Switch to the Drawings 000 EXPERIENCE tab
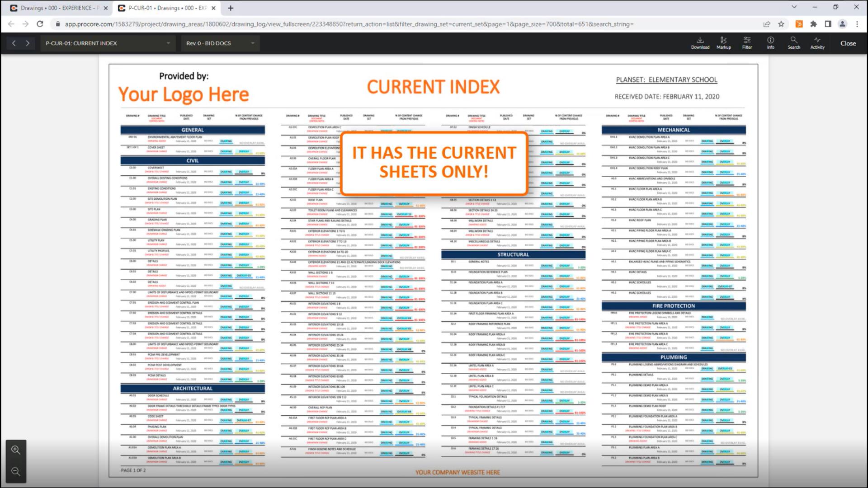Screen dimensions: 868x488 coord(57,8)
